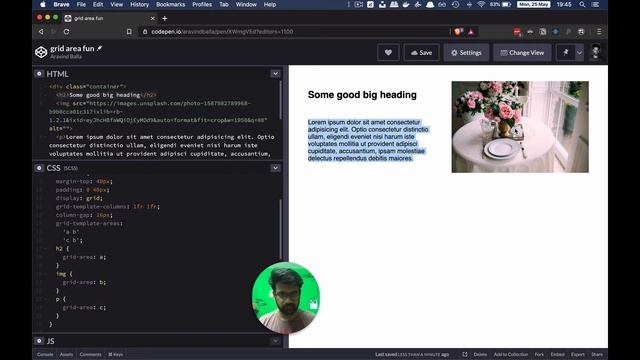
Task: Expand CSS editor dropdown menu
Action: 276,168
